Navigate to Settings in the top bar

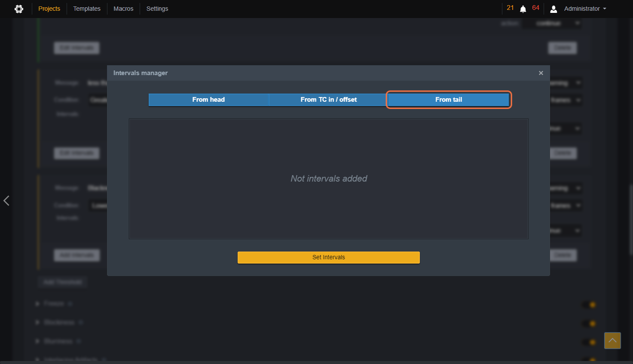[157, 9]
